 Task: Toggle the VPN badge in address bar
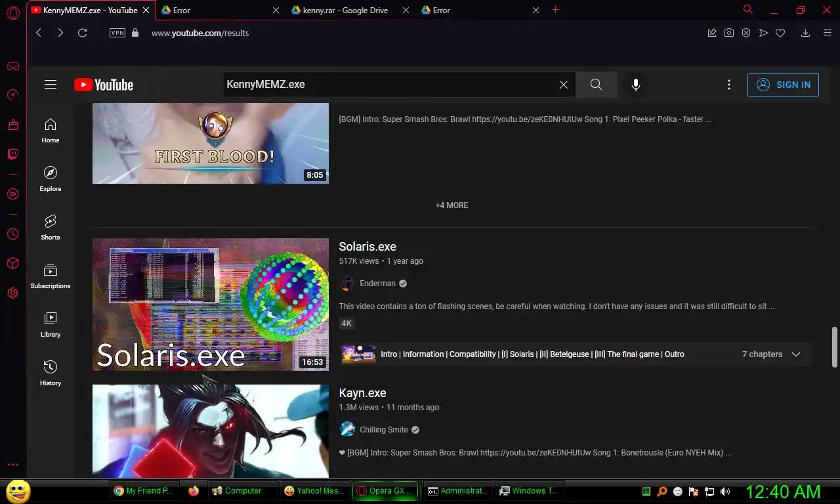click(117, 33)
